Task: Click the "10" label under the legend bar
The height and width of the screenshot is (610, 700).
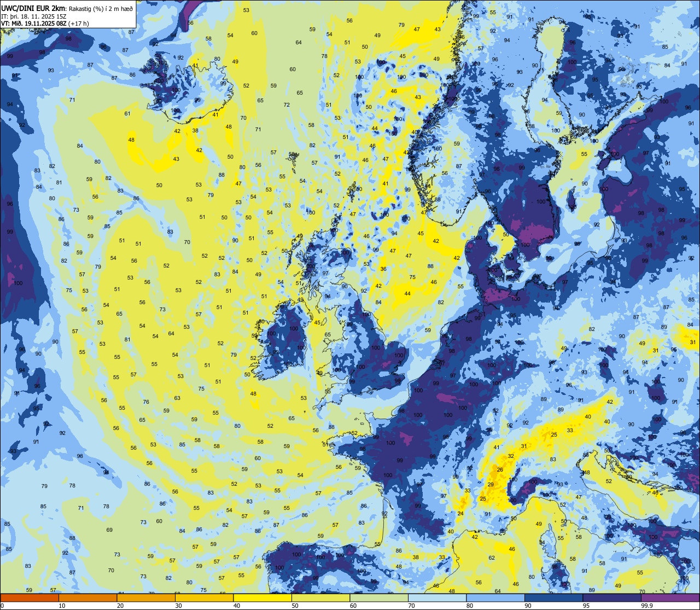Action: coord(62,606)
